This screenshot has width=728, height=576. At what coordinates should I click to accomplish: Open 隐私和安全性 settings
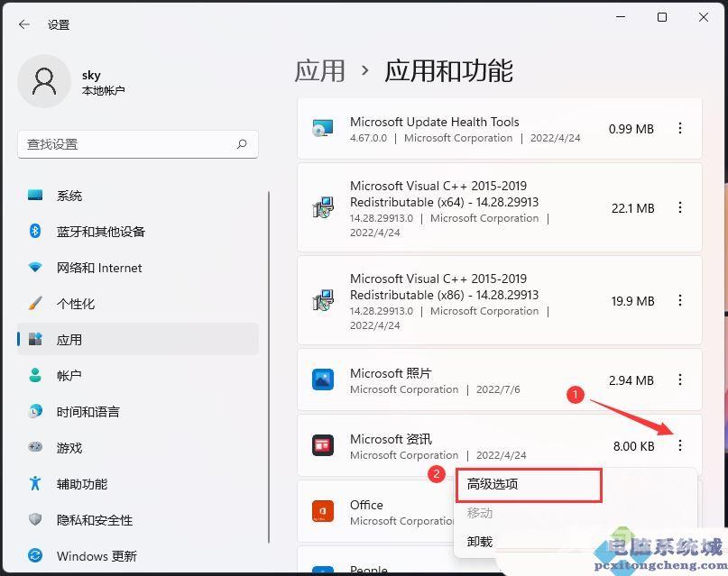click(137, 520)
